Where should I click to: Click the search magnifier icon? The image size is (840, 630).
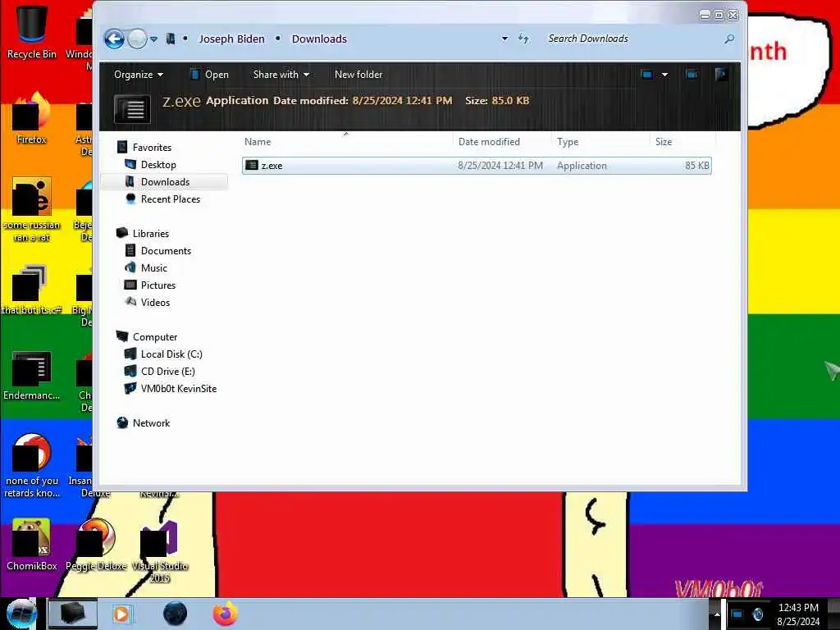coord(729,39)
